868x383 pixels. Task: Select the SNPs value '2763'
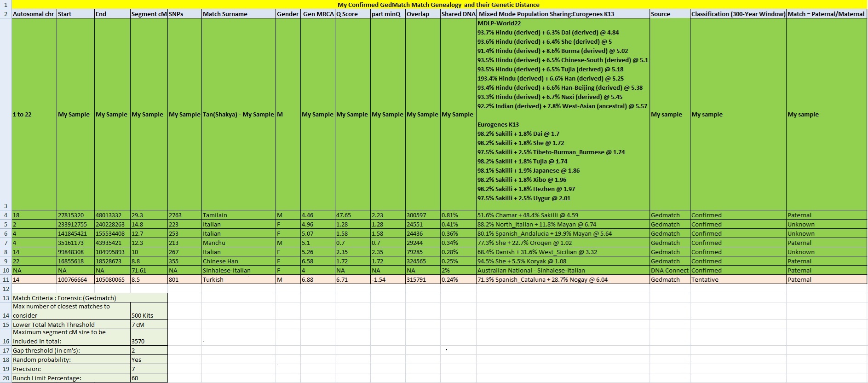pyautogui.click(x=184, y=215)
